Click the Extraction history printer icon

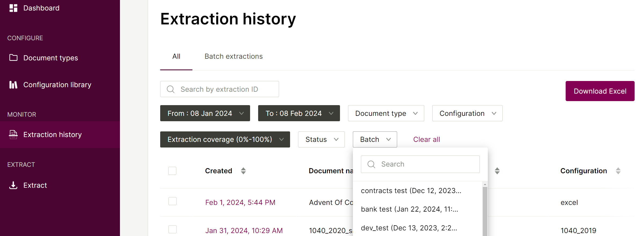pos(13,134)
